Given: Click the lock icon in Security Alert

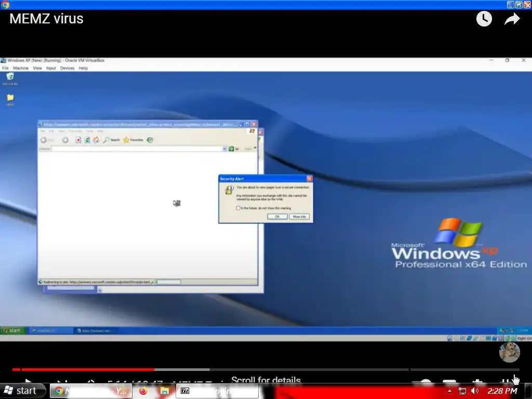Looking at the screenshot, I should (x=229, y=190).
